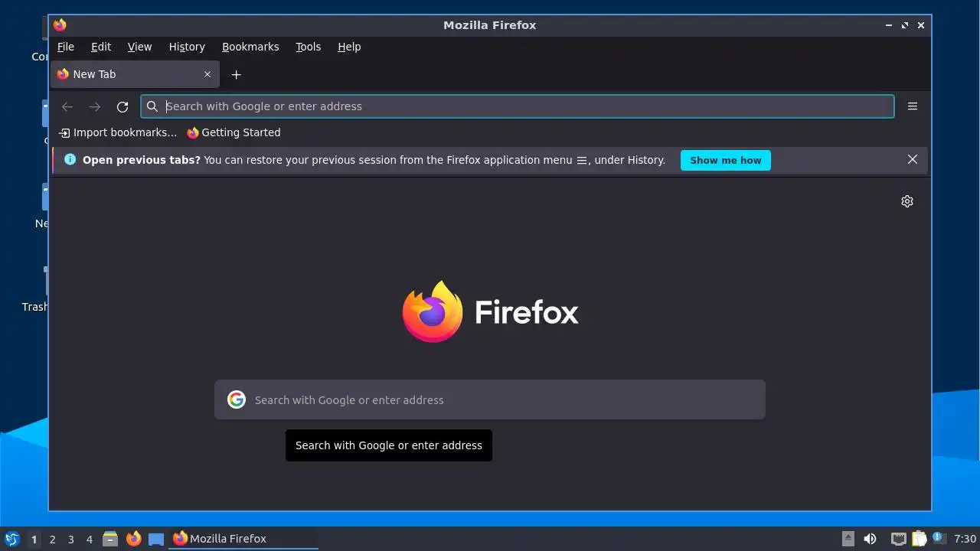This screenshot has width=980, height=551.
Task: Open the Getting Started bookmark
Action: (x=234, y=132)
